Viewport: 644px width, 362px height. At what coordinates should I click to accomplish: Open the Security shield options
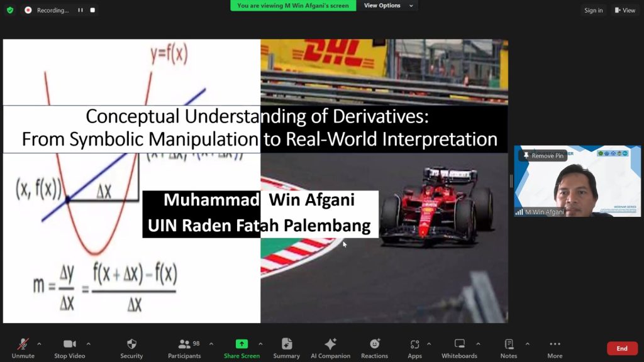131,348
